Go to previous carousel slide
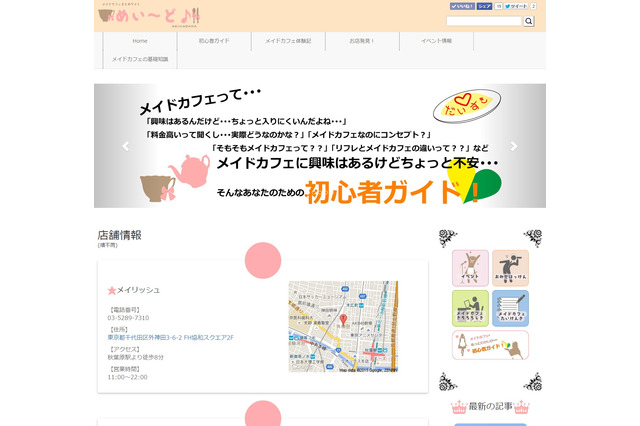Screen dimensions: 640x426 click(x=126, y=146)
